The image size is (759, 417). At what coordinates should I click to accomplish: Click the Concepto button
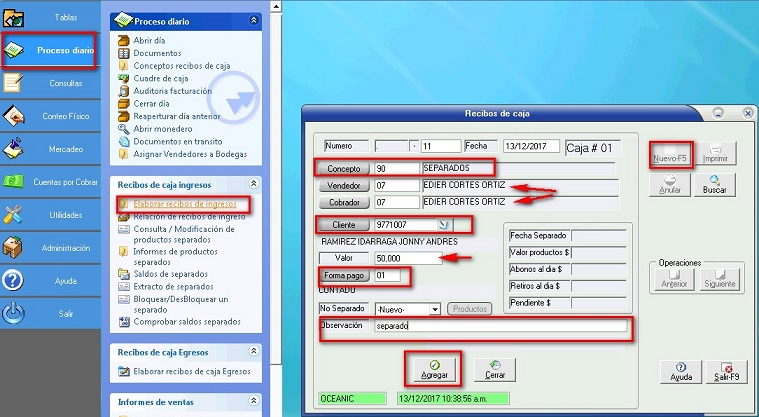click(343, 168)
